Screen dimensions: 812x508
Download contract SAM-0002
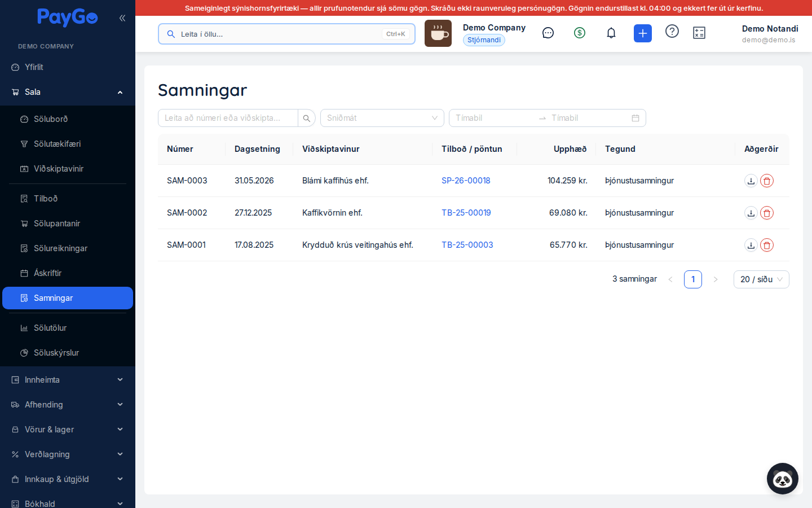pos(751,213)
